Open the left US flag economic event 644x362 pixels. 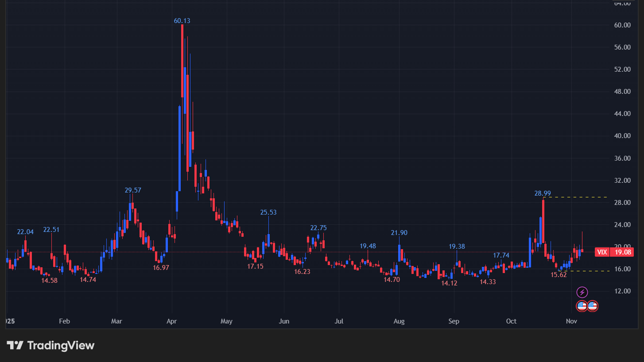[582, 306]
